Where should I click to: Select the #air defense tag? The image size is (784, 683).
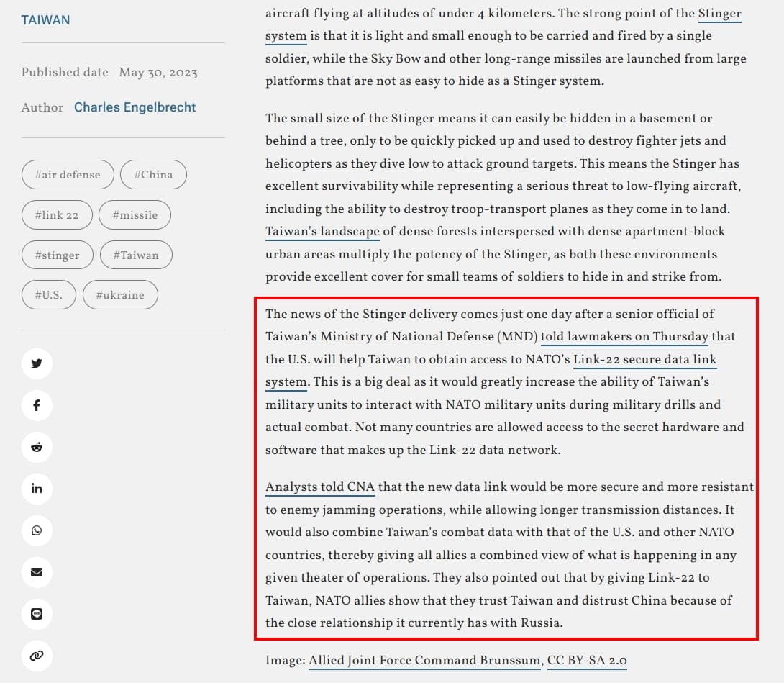[x=68, y=175]
